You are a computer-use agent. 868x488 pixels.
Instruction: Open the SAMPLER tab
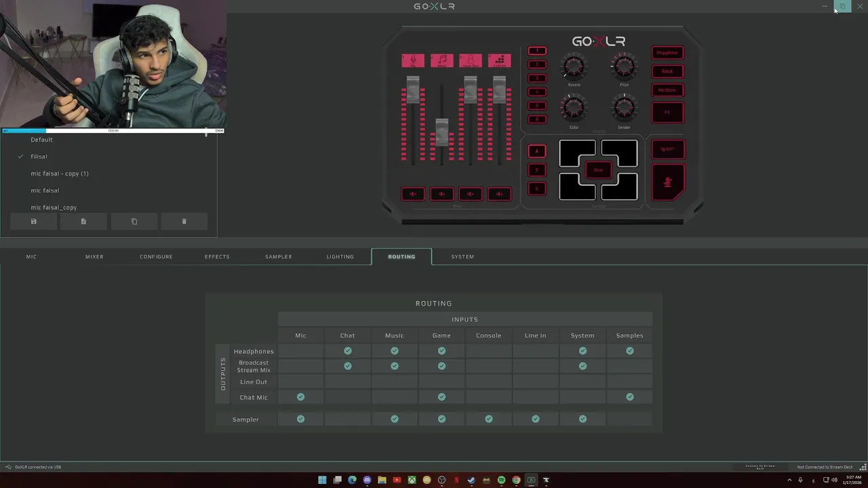point(279,257)
